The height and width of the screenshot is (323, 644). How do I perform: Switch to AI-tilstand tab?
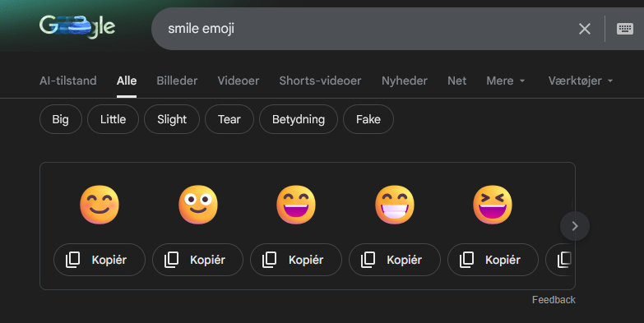point(68,81)
